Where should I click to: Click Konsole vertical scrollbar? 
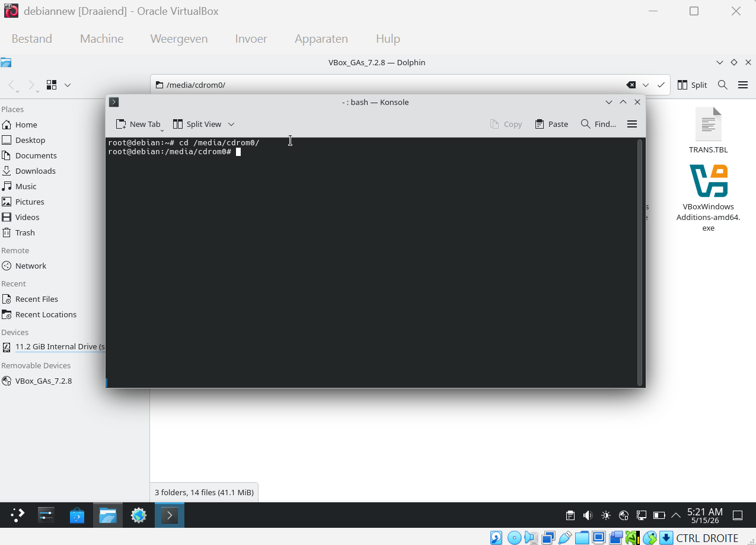tap(639, 262)
